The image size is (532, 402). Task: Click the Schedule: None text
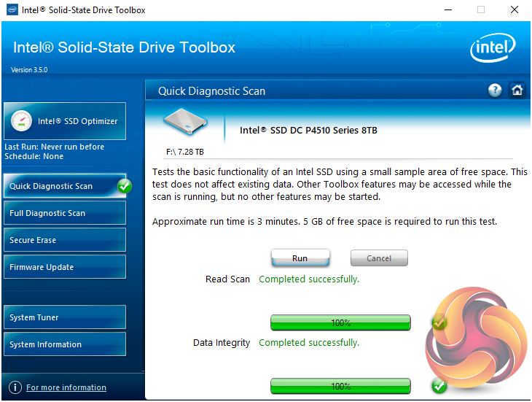pyautogui.click(x=34, y=156)
